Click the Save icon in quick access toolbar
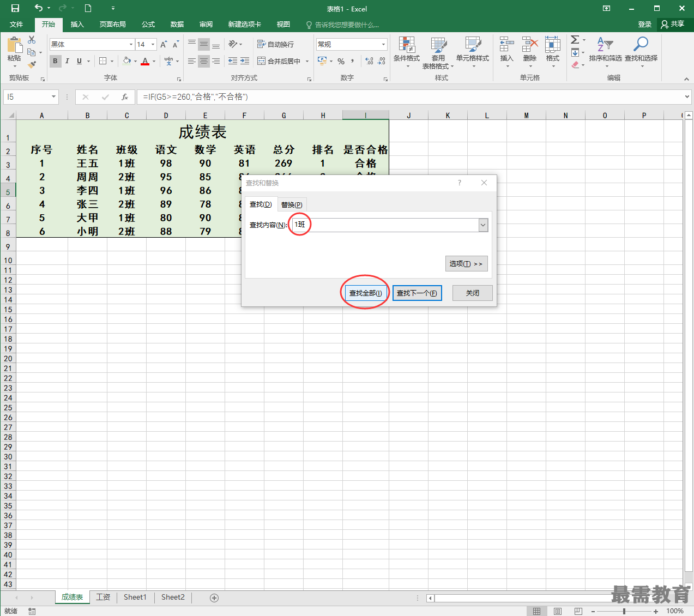This screenshot has width=694, height=616. point(15,8)
